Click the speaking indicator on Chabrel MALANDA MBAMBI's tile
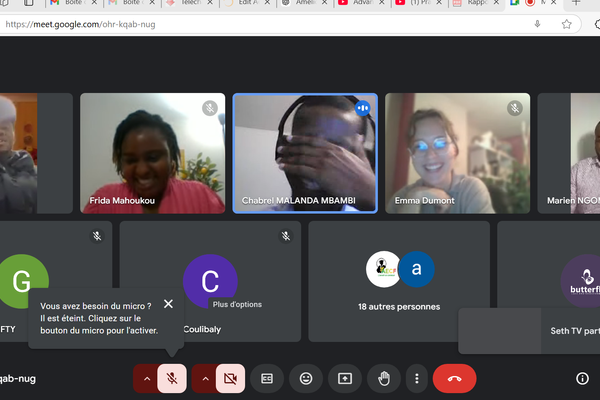 [363, 108]
